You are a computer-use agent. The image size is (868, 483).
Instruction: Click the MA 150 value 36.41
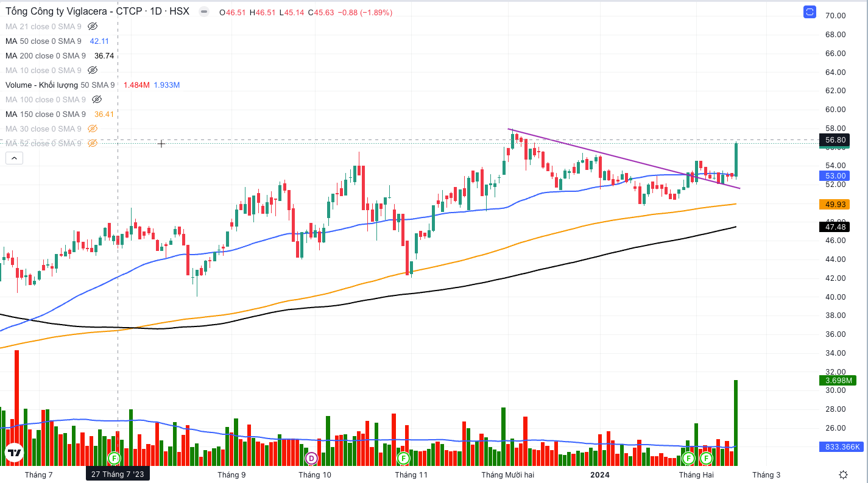(104, 114)
